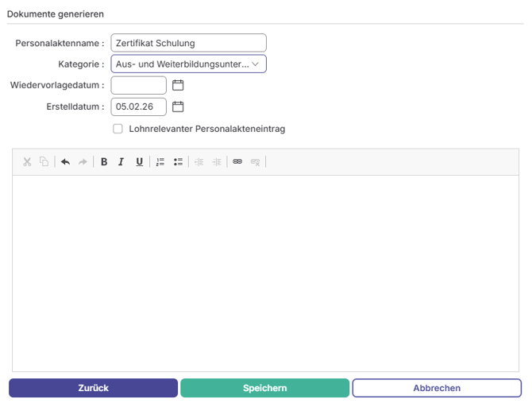532x407 pixels.
Task: Click the Redo arrow icon
Action: [x=83, y=162]
